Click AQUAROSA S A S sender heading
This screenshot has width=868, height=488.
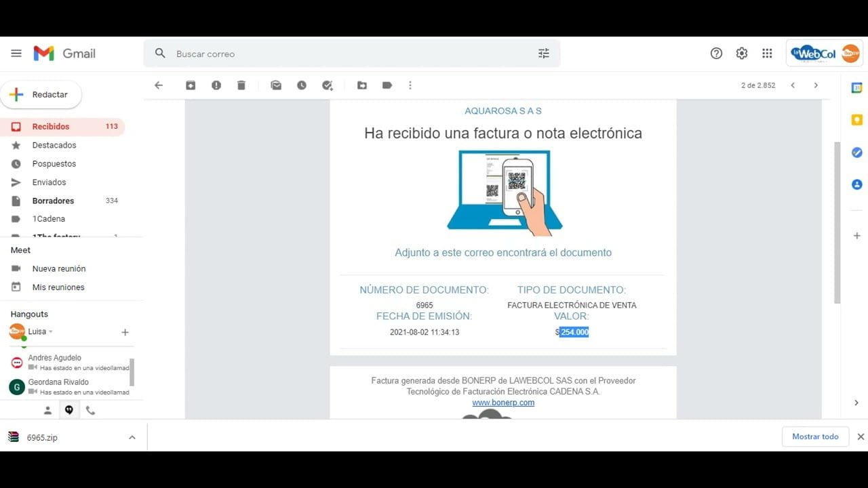coord(503,111)
